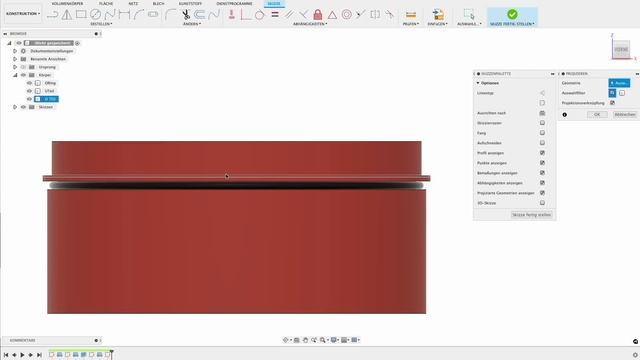Screen dimensions: 640x360
Task: Play the timeline
Action: (x=22, y=355)
